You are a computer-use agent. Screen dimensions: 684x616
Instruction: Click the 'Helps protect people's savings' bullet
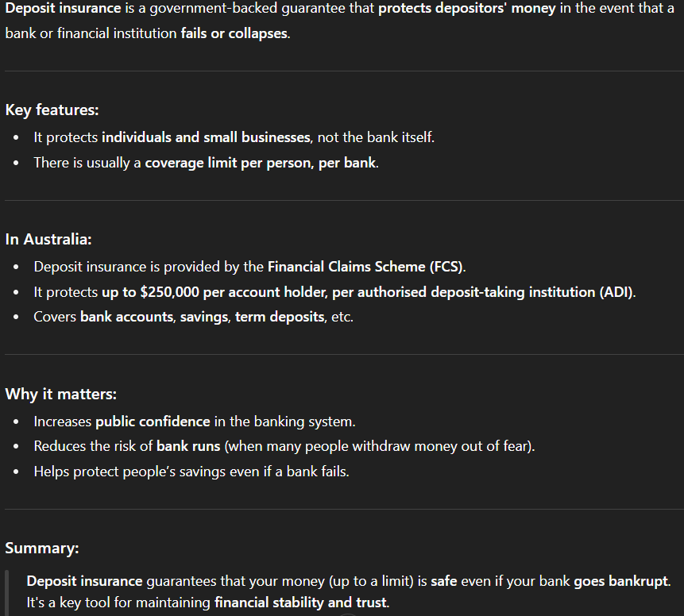coord(191,472)
